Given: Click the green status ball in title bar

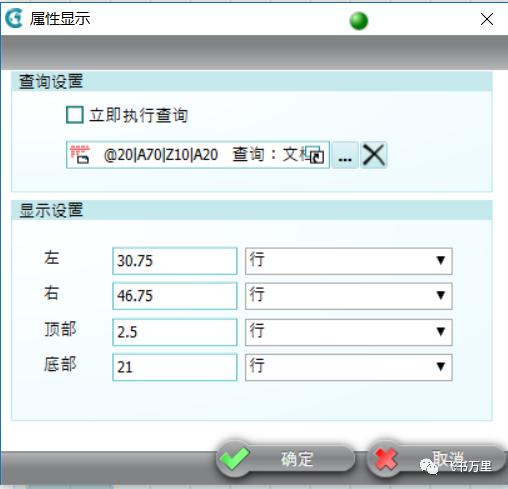Looking at the screenshot, I should (x=359, y=21).
